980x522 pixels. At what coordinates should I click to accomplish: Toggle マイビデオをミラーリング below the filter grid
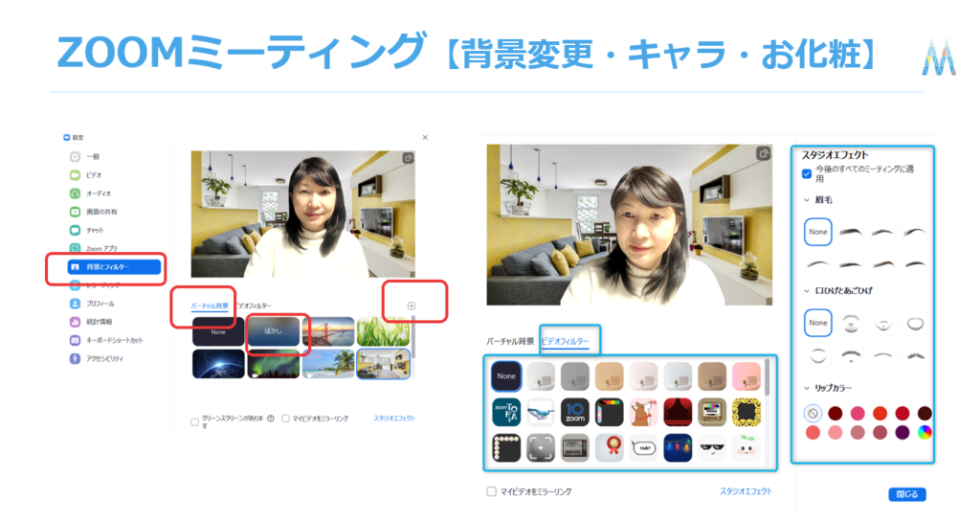coord(492,492)
